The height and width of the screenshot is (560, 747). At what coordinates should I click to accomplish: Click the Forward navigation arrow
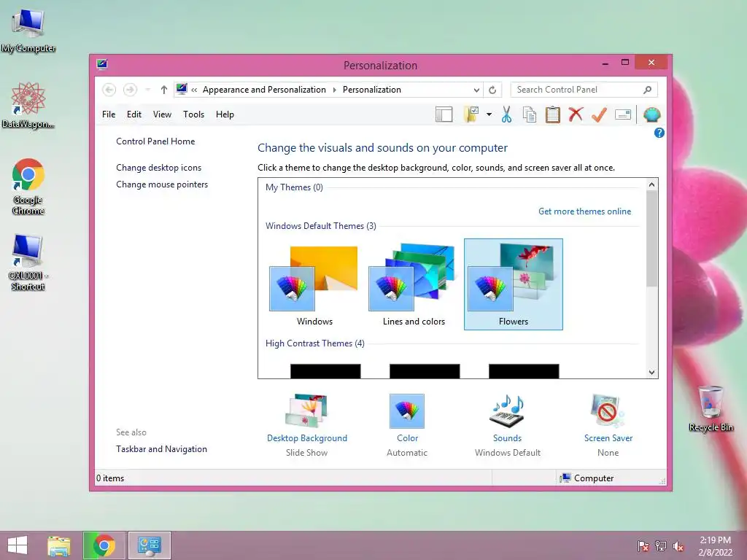tap(130, 90)
